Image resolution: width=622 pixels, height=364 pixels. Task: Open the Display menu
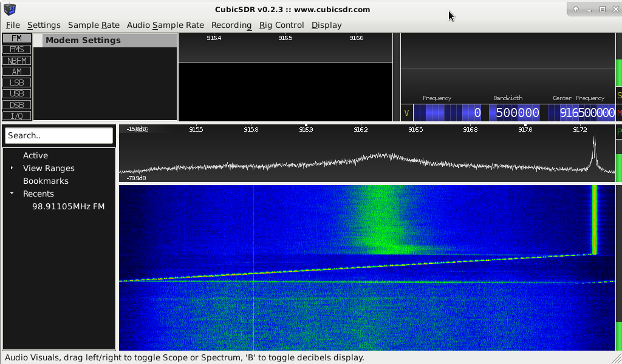pos(326,25)
